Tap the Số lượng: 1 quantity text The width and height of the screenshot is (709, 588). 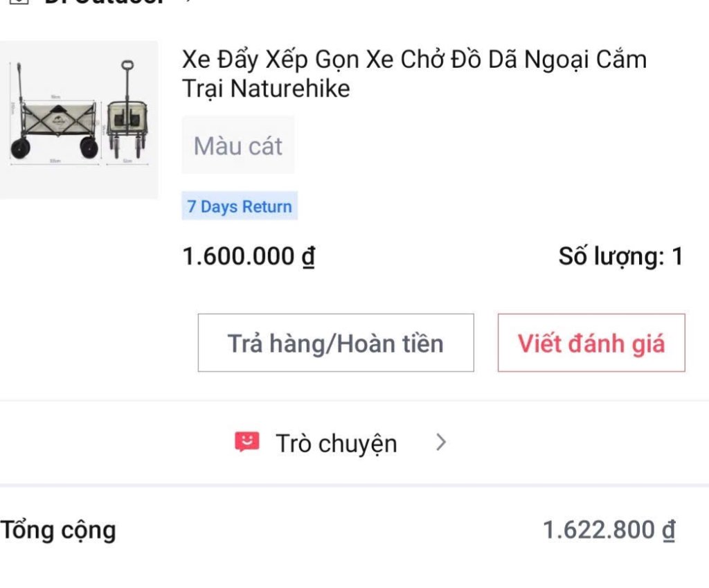click(620, 256)
